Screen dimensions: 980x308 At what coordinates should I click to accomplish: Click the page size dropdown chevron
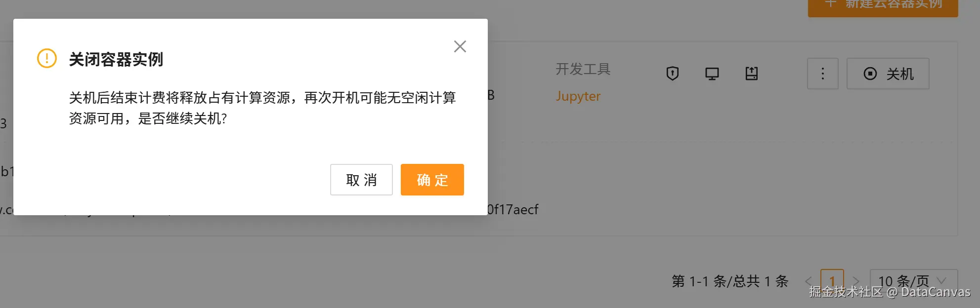pos(942,281)
